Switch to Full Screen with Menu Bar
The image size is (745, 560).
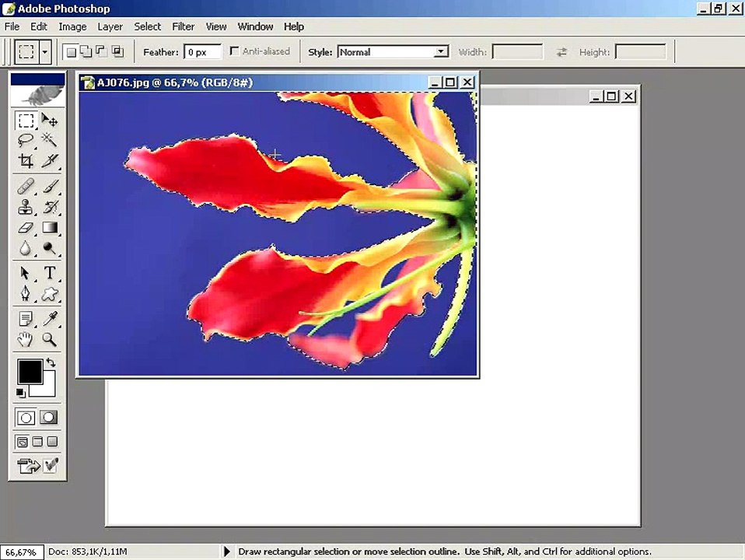(x=37, y=442)
